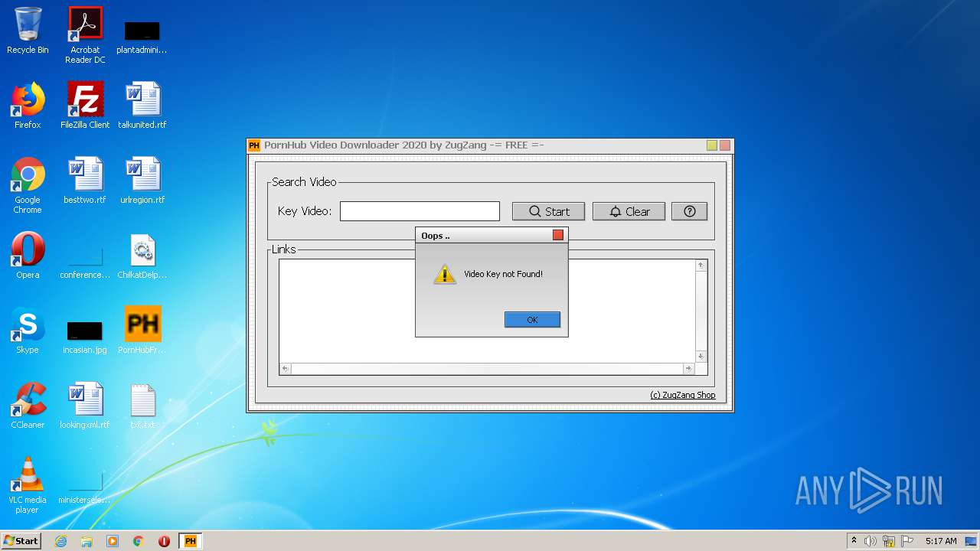Open Internet Explorer from taskbar
This screenshot has height=551, width=980.
pos(61,541)
